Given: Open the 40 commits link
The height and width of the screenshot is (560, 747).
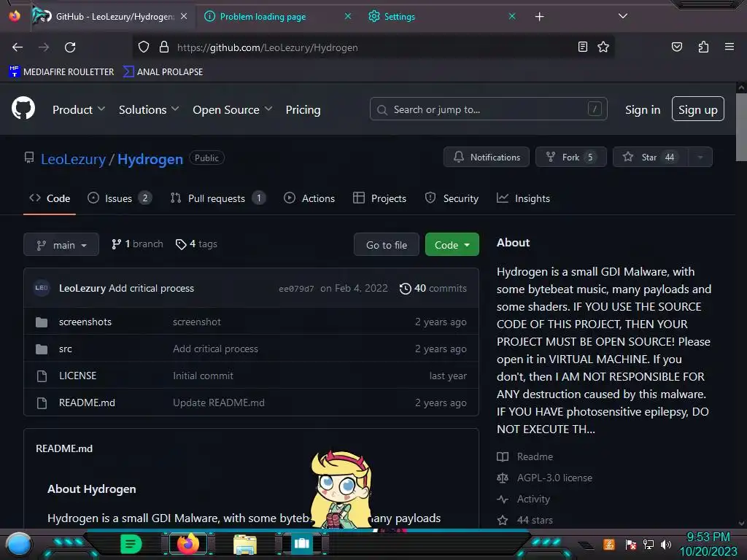Looking at the screenshot, I should click(x=433, y=288).
